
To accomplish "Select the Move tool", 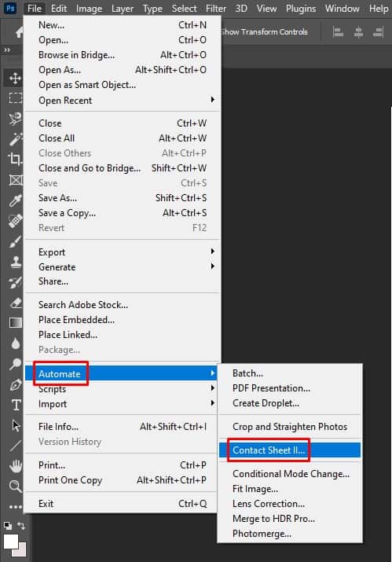I will [x=15, y=78].
